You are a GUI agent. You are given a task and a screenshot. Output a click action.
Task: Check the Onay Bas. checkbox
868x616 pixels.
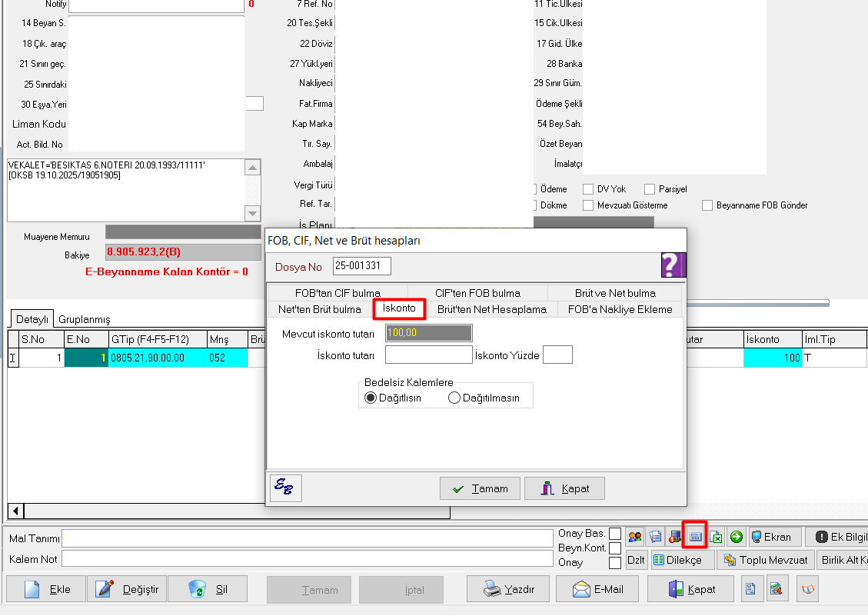click(x=615, y=534)
